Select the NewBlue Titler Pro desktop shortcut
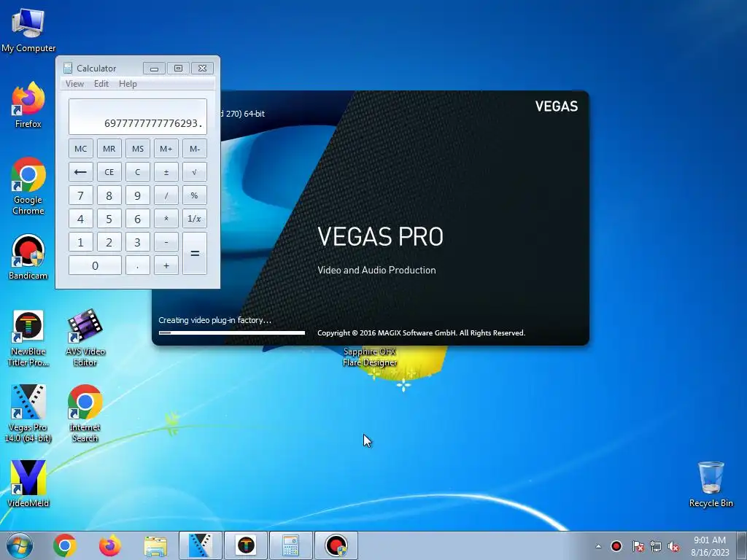 click(x=28, y=338)
